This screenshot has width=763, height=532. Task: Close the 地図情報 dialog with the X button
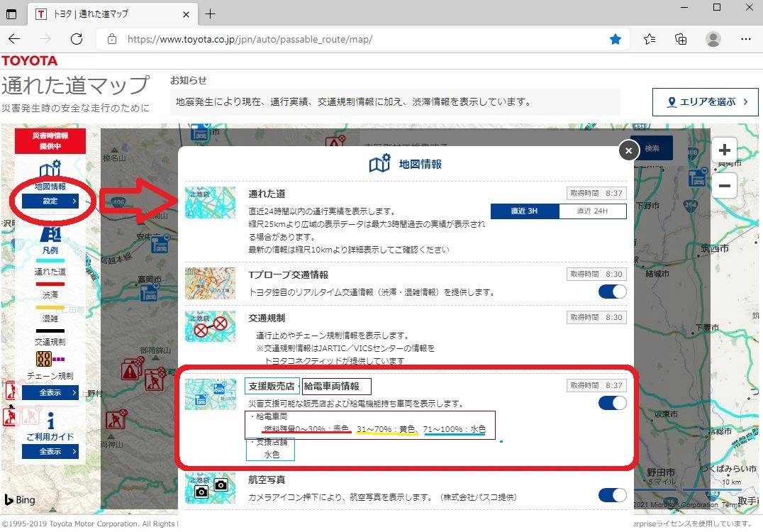pyautogui.click(x=628, y=150)
